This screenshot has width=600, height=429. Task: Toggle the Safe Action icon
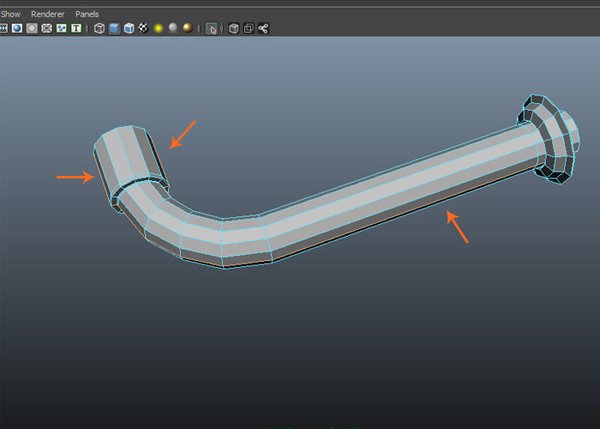(x=61, y=28)
